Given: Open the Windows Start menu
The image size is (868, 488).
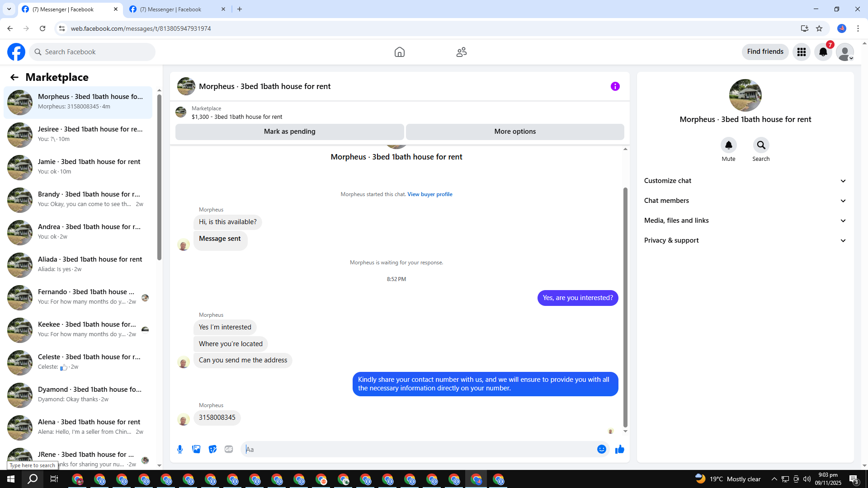Looking at the screenshot, I should point(11,479).
